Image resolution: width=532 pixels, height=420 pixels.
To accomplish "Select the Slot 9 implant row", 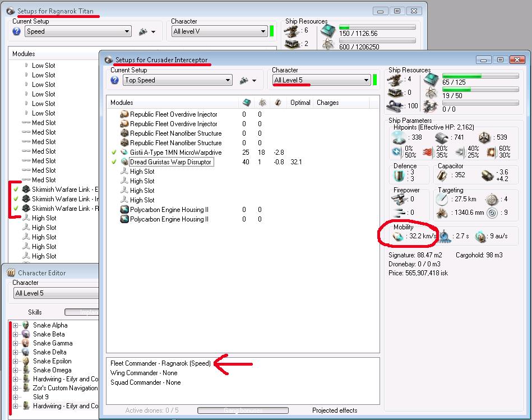I will 41,397.
